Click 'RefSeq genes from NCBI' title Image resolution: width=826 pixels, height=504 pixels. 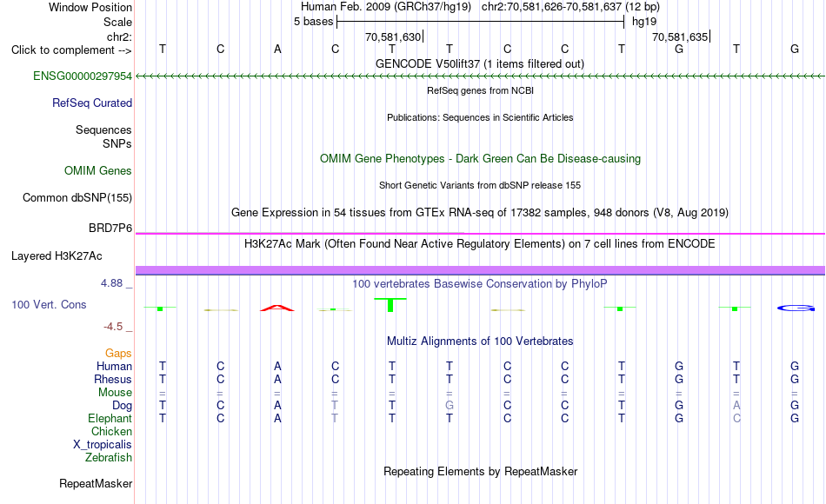480,90
